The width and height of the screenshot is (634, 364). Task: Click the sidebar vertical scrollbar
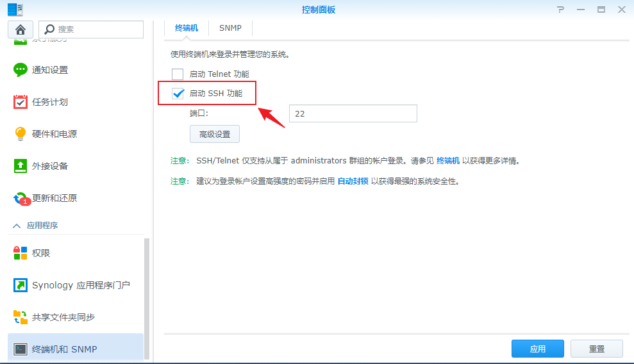[147, 298]
